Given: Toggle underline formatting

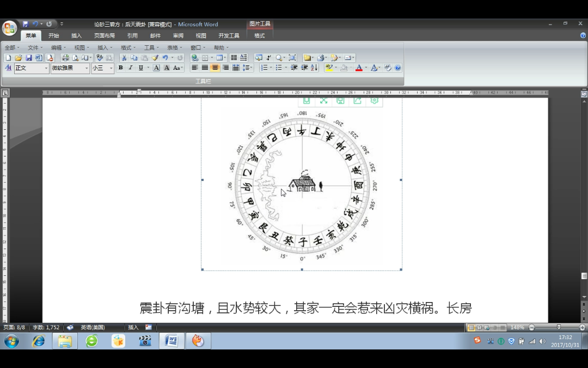Looking at the screenshot, I should coord(140,68).
